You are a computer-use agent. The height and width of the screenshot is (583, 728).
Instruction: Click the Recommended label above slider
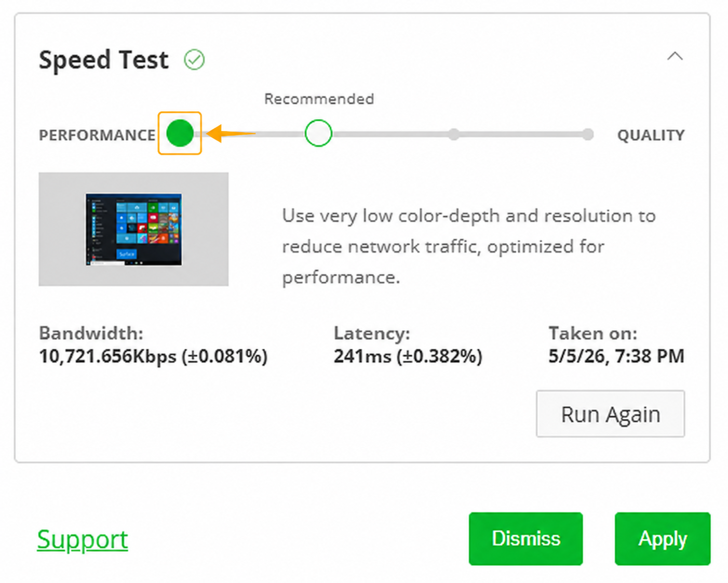(x=319, y=99)
